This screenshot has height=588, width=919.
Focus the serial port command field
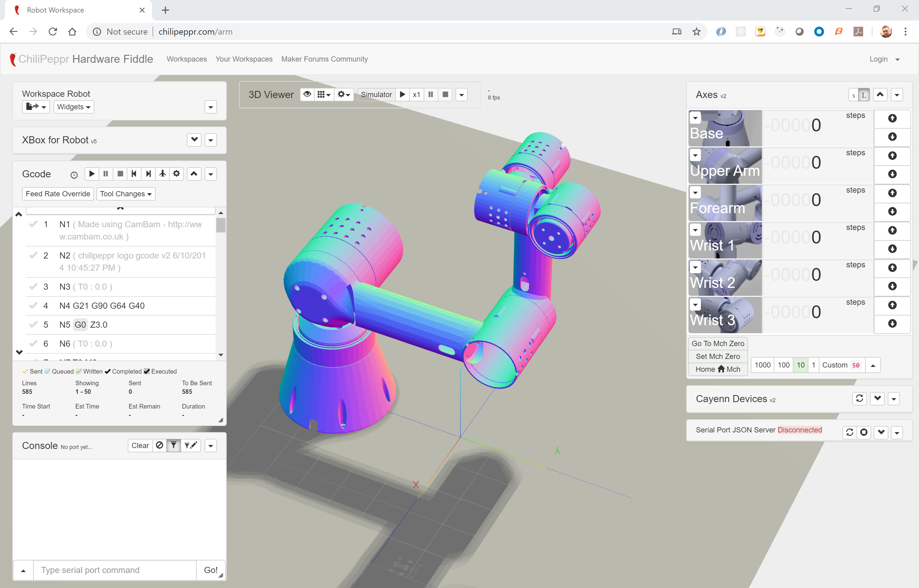115,570
